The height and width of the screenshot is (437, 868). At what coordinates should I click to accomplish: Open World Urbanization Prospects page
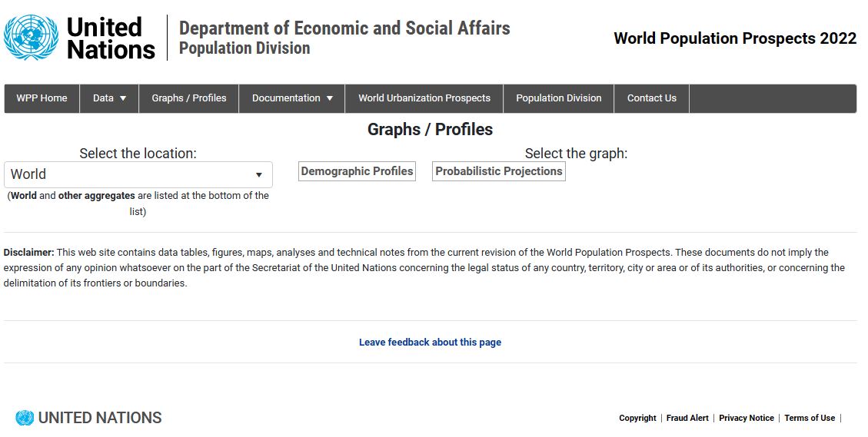point(424,98)
